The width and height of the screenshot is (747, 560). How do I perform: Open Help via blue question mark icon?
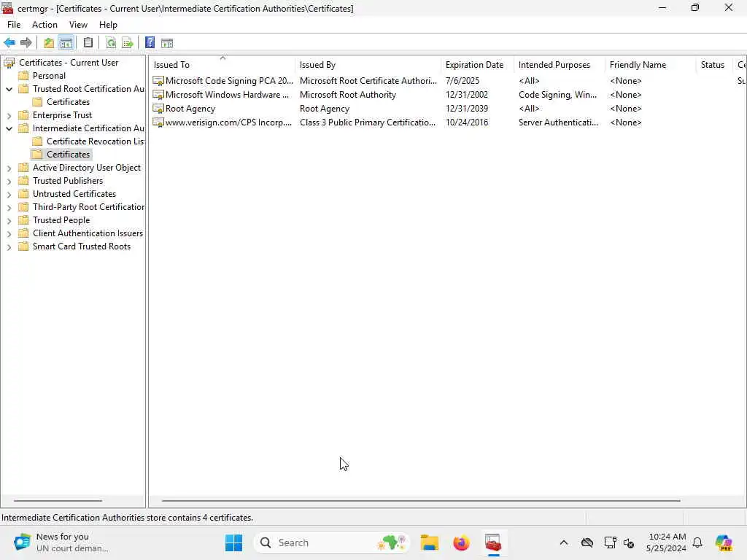click(150, 43)
